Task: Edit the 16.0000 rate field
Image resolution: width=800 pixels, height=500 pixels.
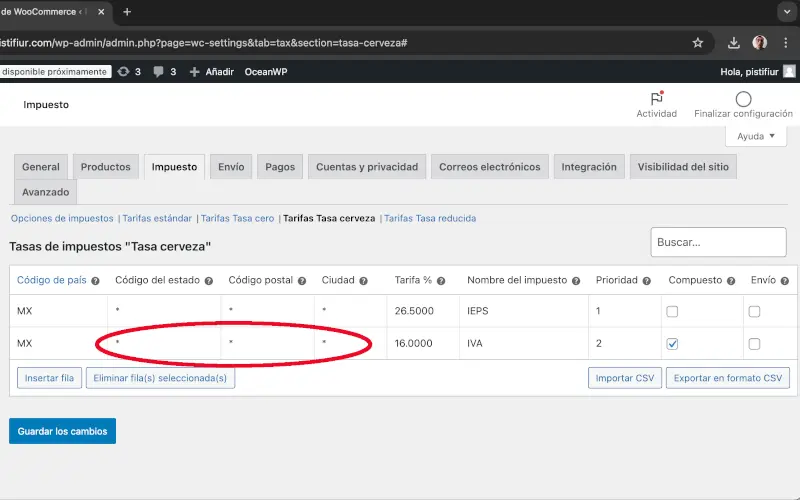Action: point(423,343)
